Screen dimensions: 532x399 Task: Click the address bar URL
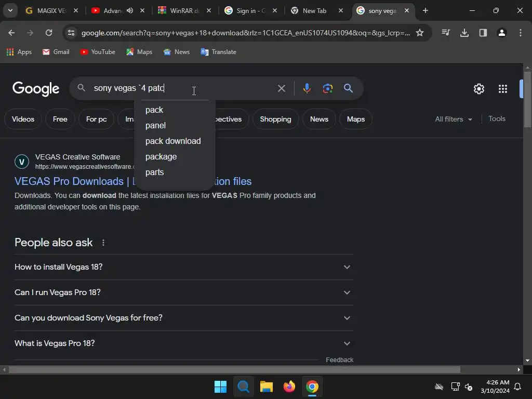point(246,33)
